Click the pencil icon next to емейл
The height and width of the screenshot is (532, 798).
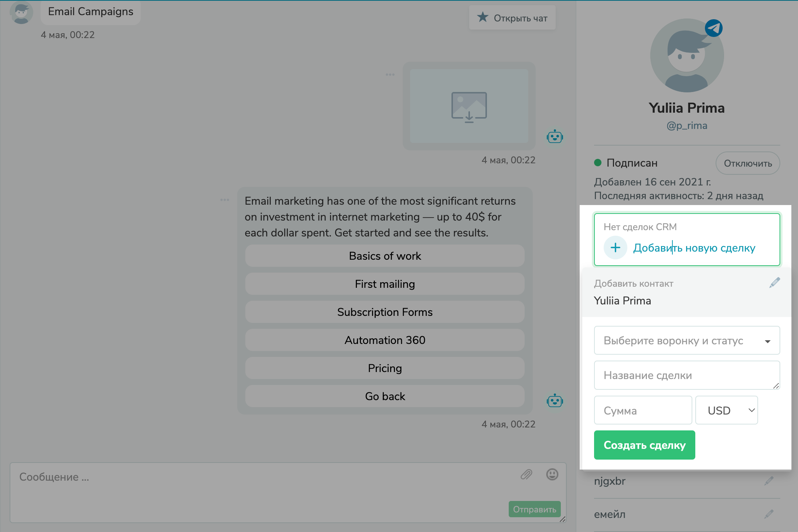pyautogui.click(x=769, y=514)
